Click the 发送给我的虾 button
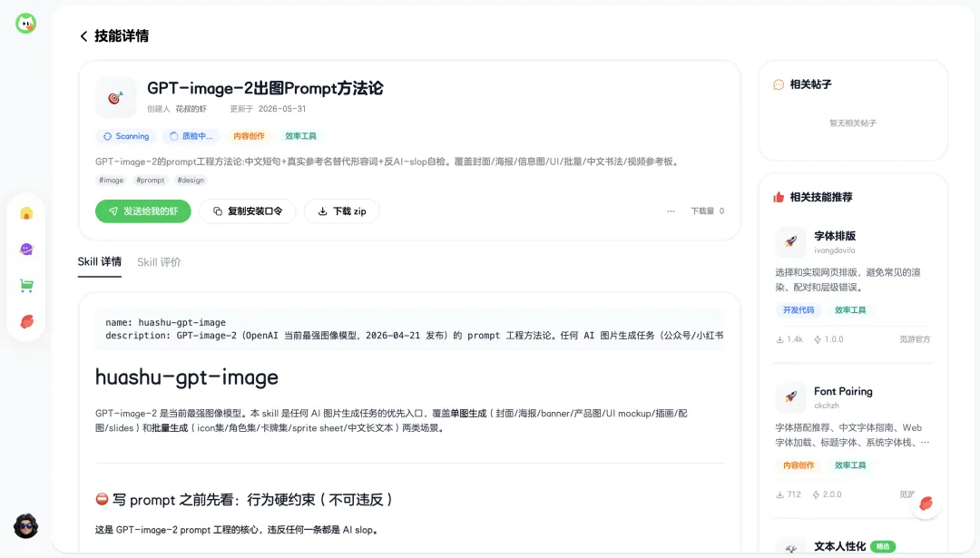 coord(143,211)
